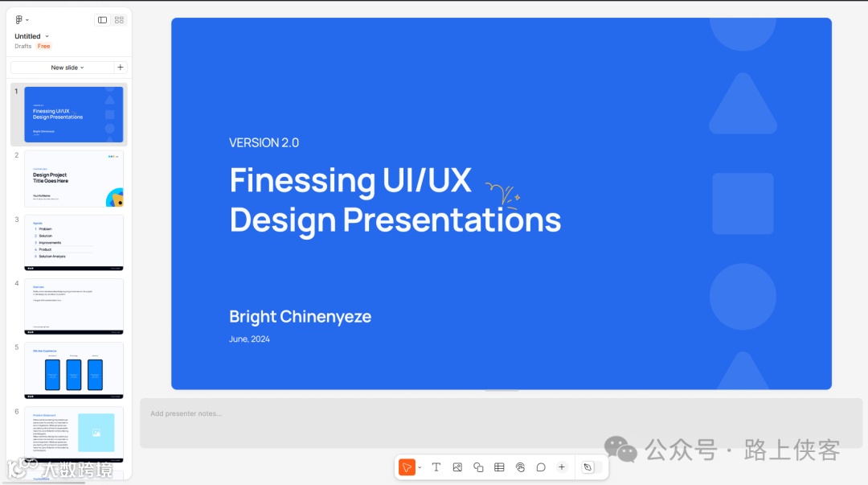Viewport: 868px width, 485px height.
Task: Open the New slide template dropdown
Action: (x=67, y=68)
